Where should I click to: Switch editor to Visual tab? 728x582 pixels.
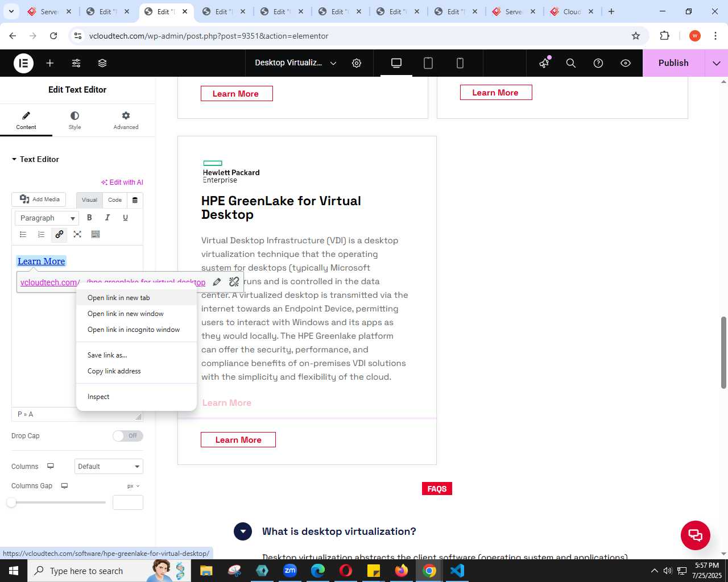click(x=89, y=200)
